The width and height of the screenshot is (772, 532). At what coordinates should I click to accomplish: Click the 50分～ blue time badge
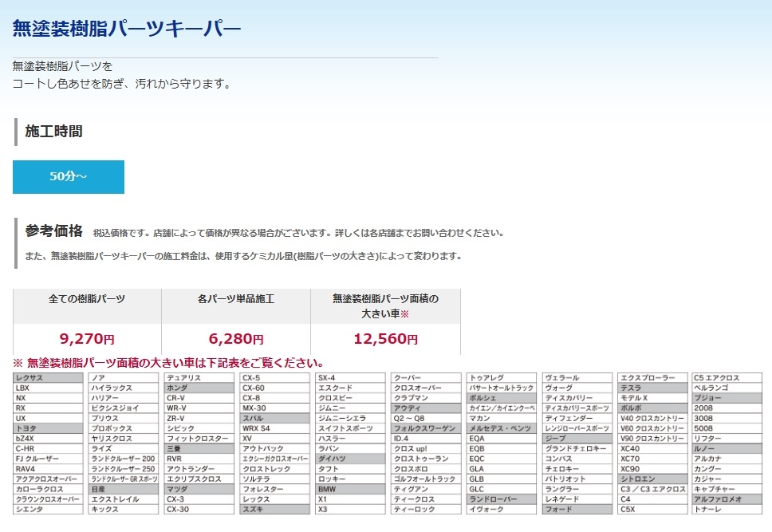click(x=69, y=177)
